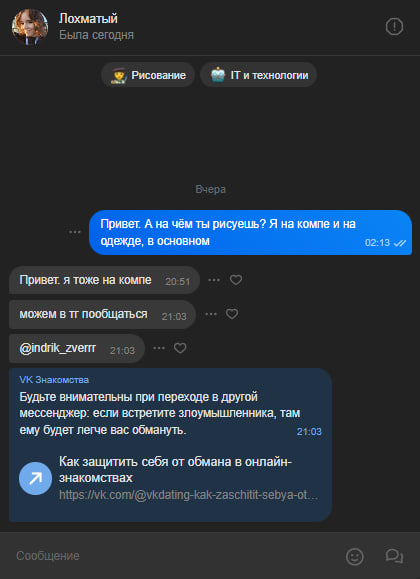The width and height of the screenshot is (420, 579).
Task: Like the message "можем в тг пообщаться"
Action: coord(232,314)
